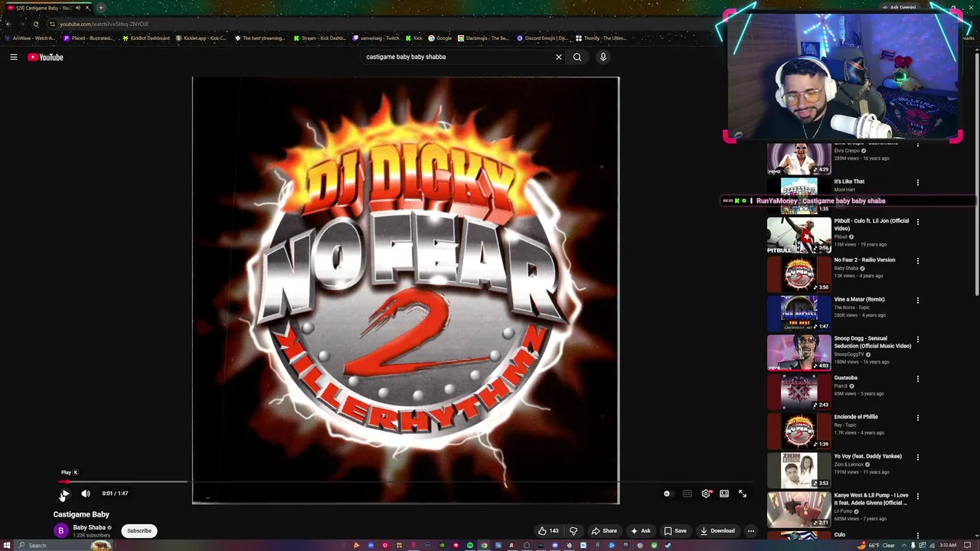Go to the YouTube home logo
980x551 pixels.
[45, 57]
